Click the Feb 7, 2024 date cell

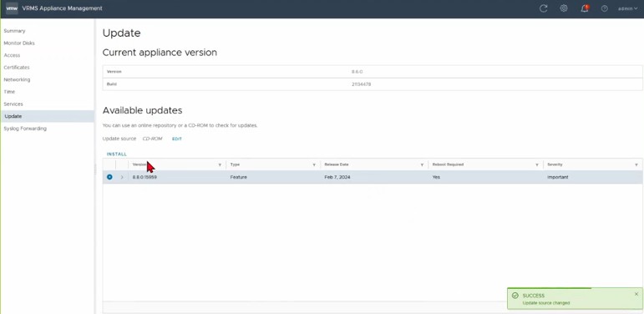pyautogui.click(x=337, y=177)
